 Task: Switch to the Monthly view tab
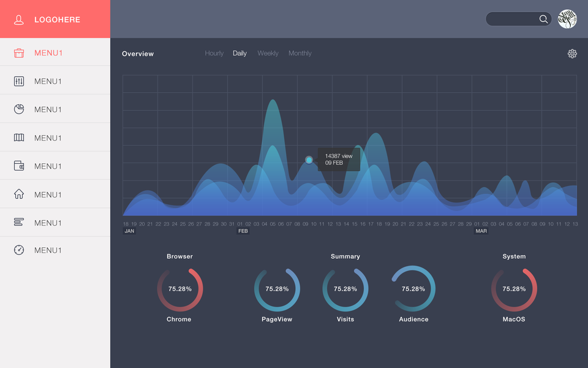300,53
